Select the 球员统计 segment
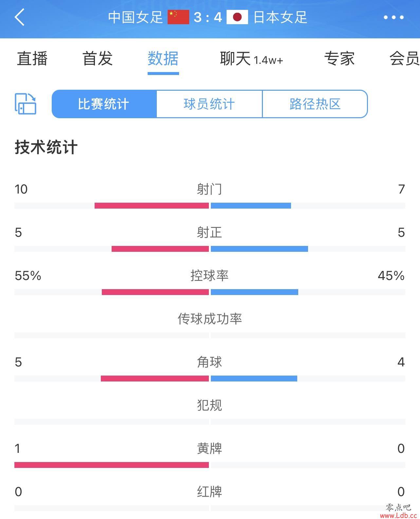Screen dimensions: 420x519 pos(210,104)
